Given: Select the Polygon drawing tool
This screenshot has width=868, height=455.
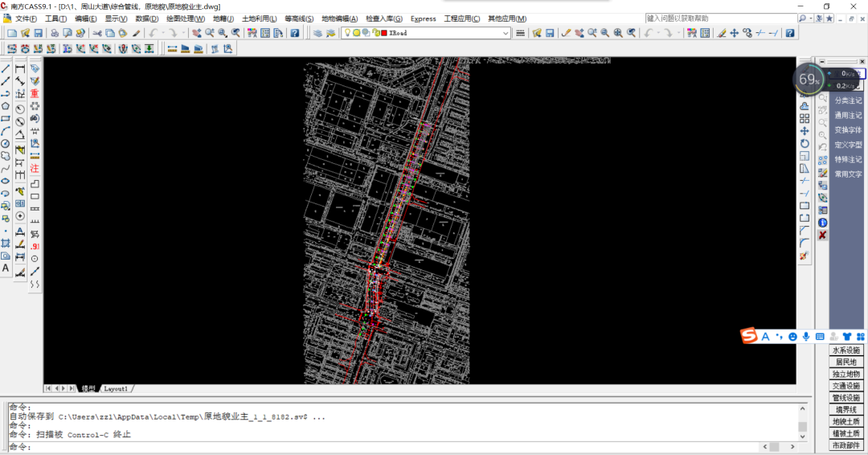Looking at the screenshot, I should (x=6, y=106).
